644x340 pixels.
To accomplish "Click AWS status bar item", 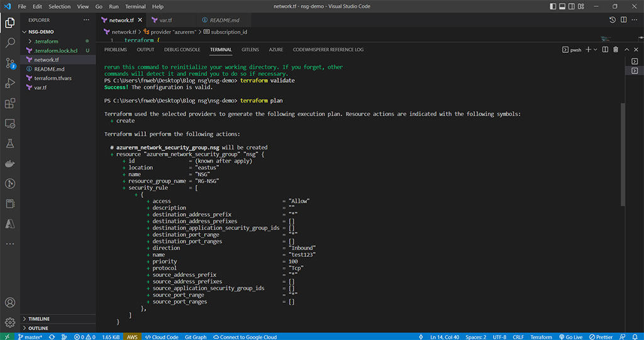I will [132, 337].
